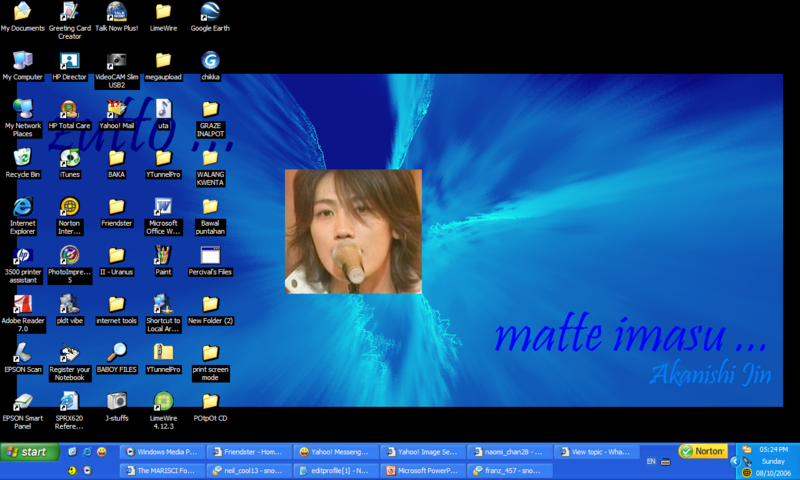This screenshot has width=800, height=480.
Task: Launch Adobe Reader 7.0
Action: coord(22,304)
